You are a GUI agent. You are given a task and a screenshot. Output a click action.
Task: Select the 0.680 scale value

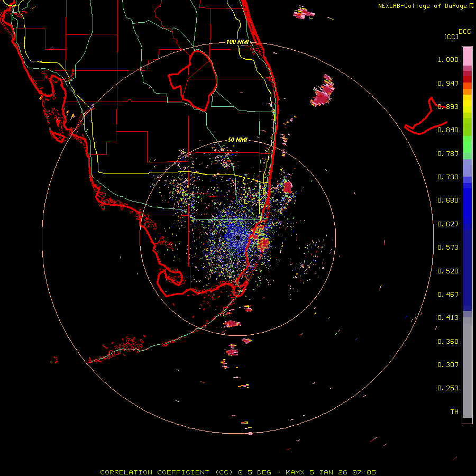(x=448, y=200)
